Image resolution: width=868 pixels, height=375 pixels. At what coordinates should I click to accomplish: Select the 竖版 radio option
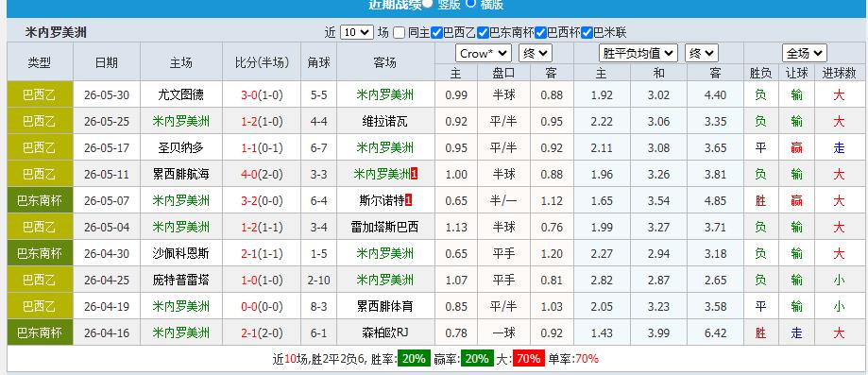tap(427, 4)
